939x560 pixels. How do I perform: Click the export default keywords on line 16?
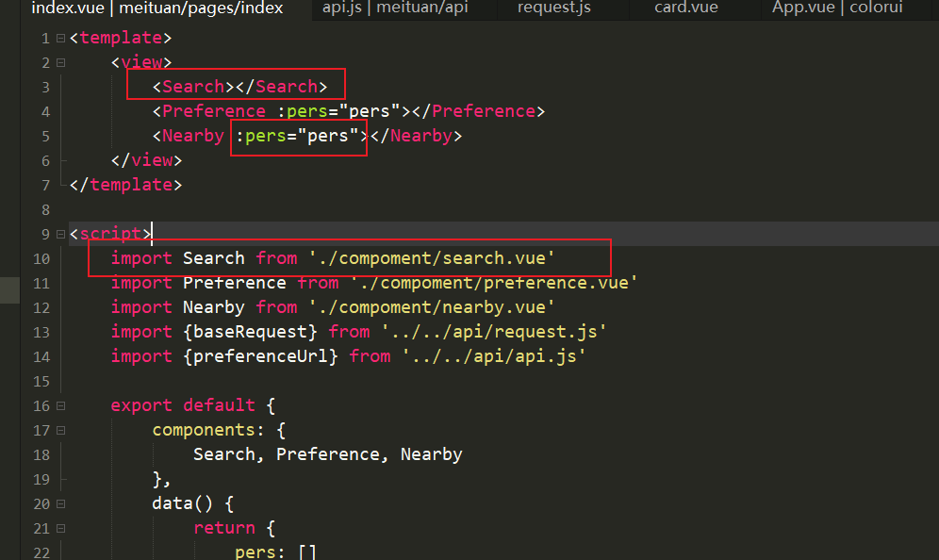click(x=183, y=405)
